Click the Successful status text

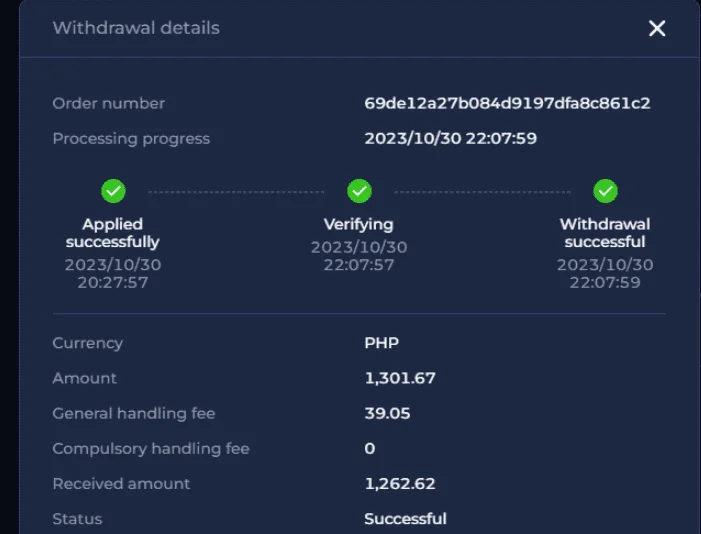tap(405, 519)
